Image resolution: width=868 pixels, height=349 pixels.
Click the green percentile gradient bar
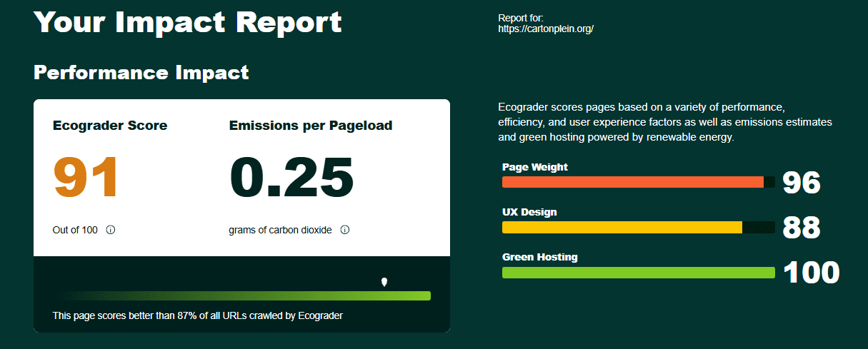[x=243, y=296]
